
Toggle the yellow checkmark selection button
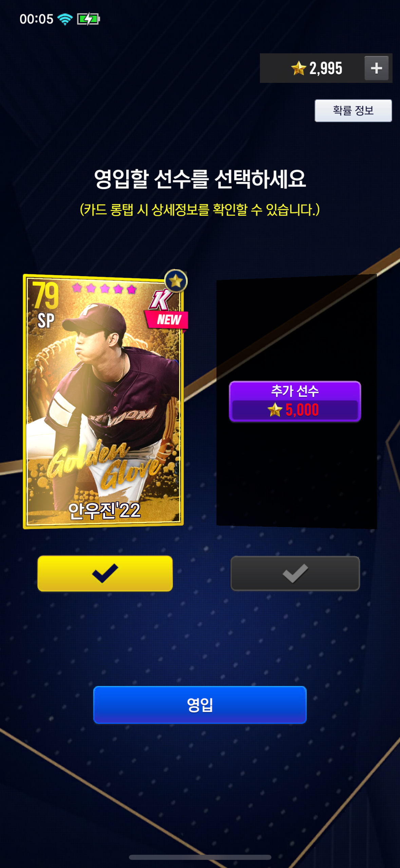(105, 573)
